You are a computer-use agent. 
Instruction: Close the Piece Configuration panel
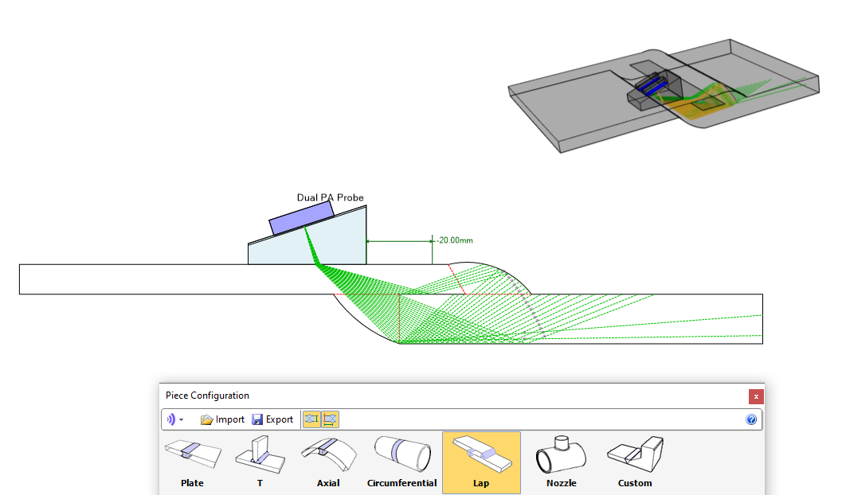(756, 396)
